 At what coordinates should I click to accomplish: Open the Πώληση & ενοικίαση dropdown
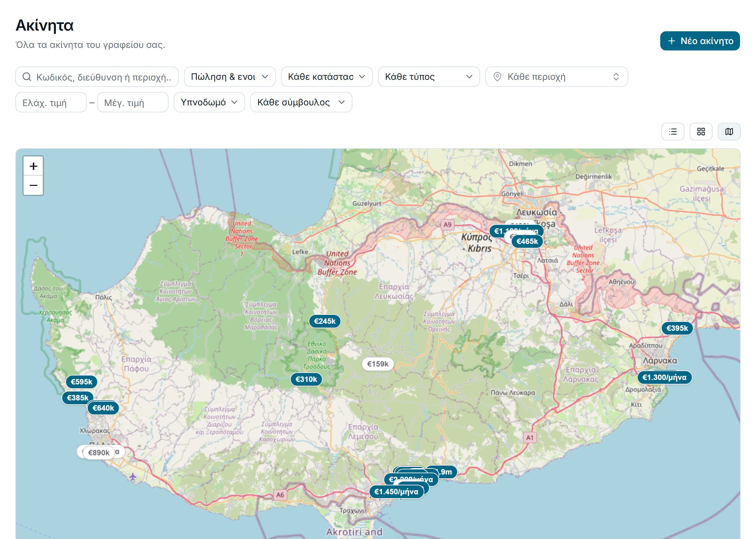[230, 77]
